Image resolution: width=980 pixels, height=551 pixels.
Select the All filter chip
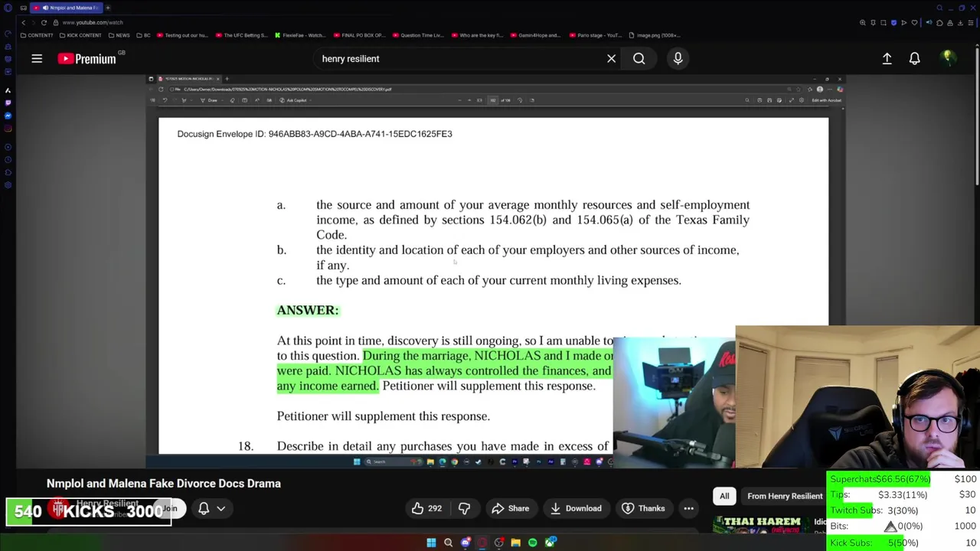724,496
